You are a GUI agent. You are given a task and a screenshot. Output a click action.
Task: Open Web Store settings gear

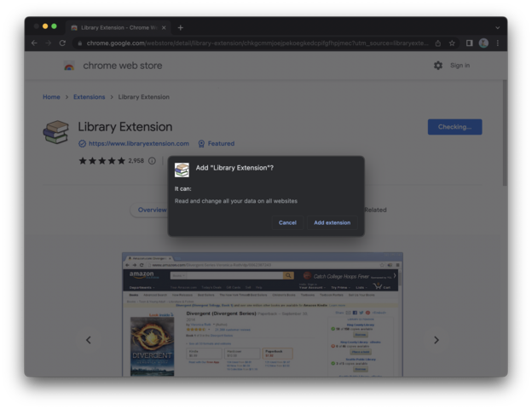(438, 66)
